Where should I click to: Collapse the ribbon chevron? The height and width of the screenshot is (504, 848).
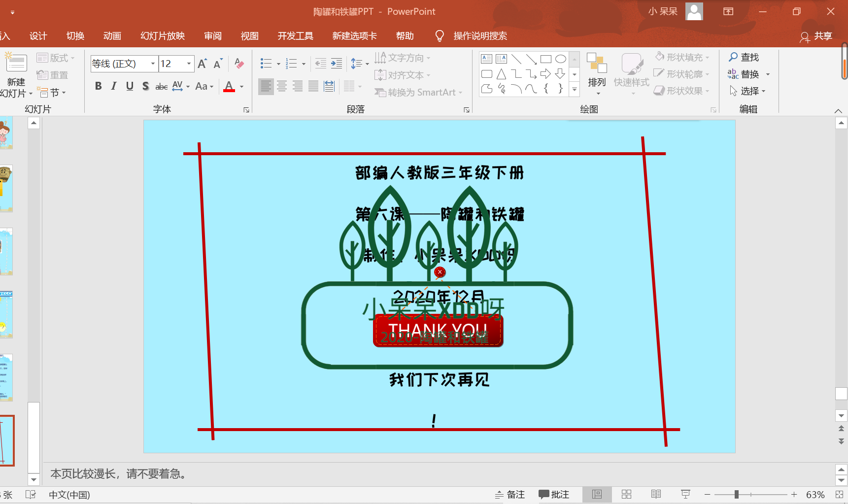click(x=838, y=111)
